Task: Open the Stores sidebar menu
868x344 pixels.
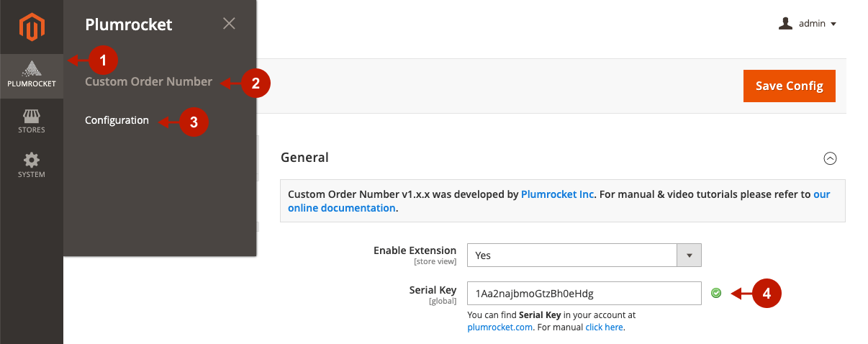Action: coord(32,121)
